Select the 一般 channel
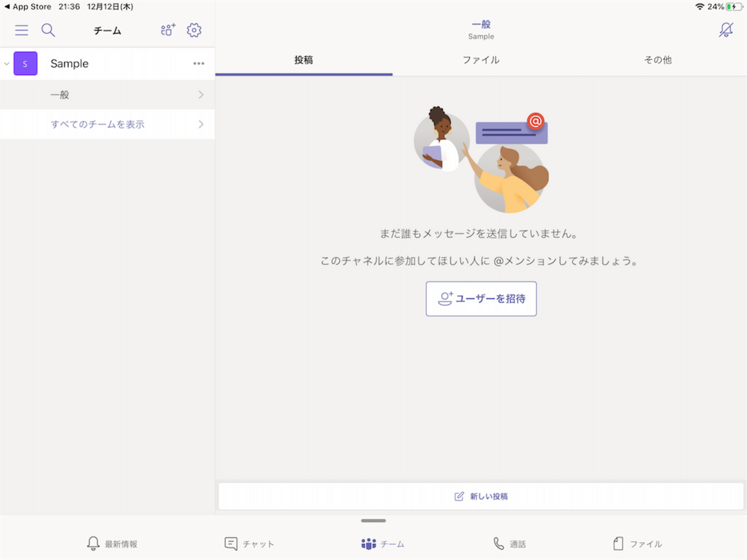The height and width of the screenshot is (560, 747). (107, 95)
